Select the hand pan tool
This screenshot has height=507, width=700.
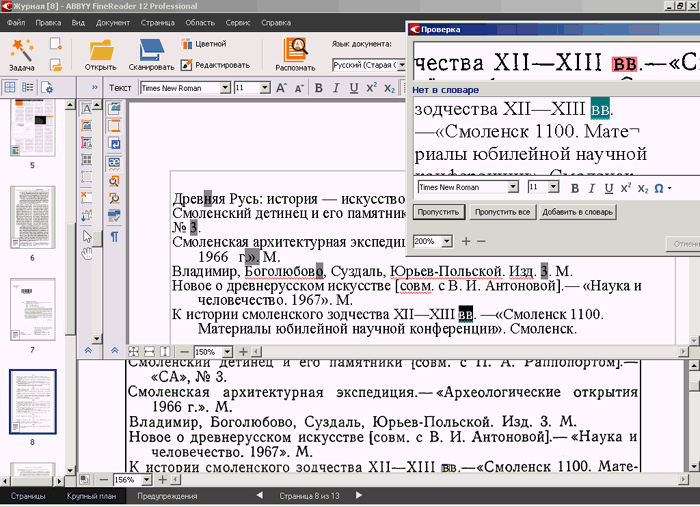coord(88,252)
